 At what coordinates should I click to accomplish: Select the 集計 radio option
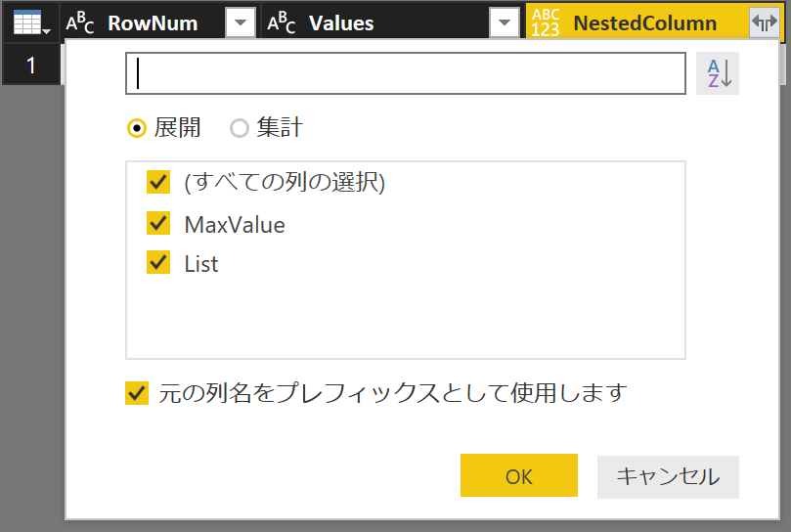(240, 128)
